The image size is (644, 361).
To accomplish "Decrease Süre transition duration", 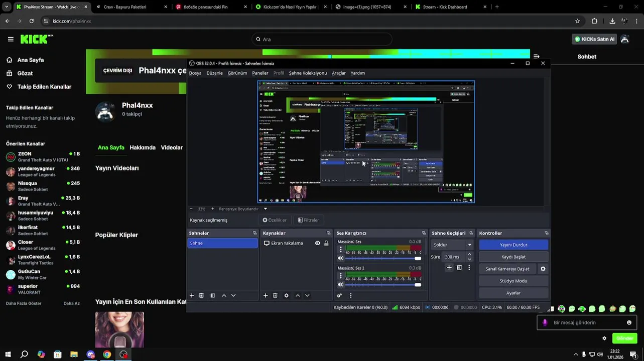I will [x=469, y=259].
